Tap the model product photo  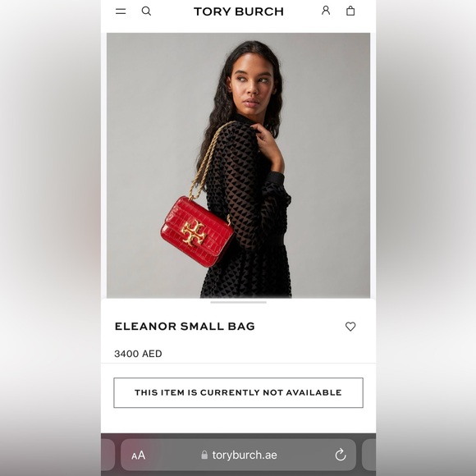coord(238,166)
